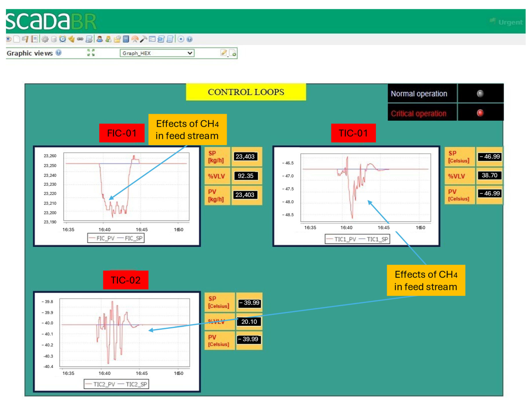Click the Graphic views help icon
Viewport: 532px width, 403px height.
coord(58,52)
